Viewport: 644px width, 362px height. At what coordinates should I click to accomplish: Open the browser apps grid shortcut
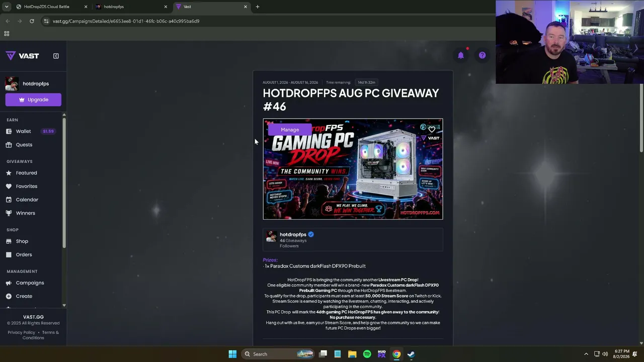(7, 34)
